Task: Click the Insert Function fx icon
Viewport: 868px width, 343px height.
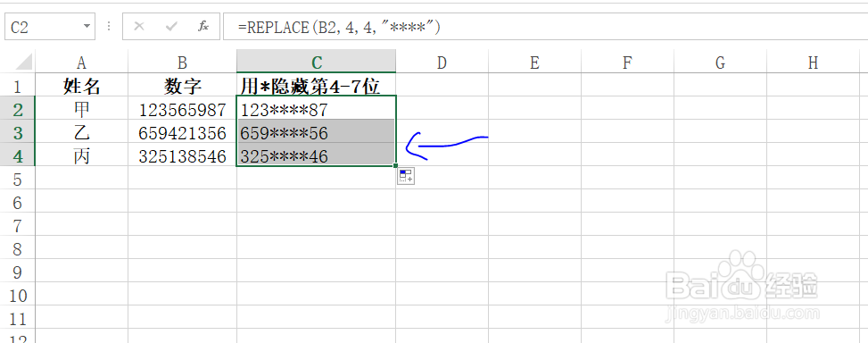Action: 203,27
